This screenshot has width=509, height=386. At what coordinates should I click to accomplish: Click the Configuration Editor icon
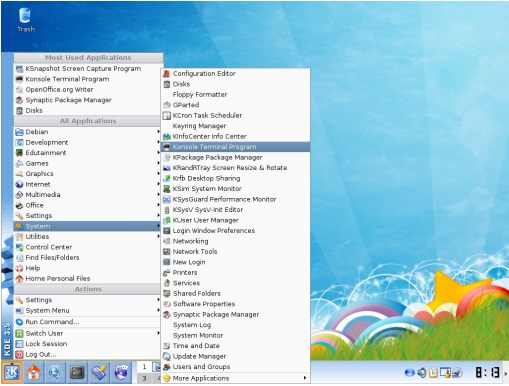click(167, 74)
